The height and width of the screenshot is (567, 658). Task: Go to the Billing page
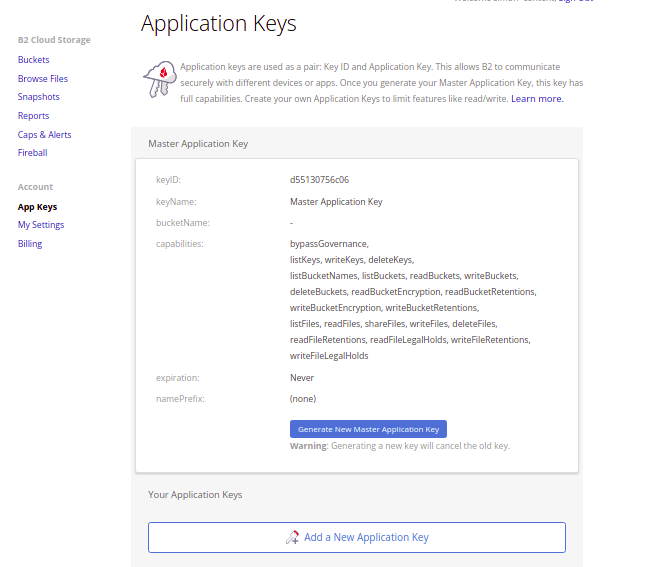coord(30,244)
